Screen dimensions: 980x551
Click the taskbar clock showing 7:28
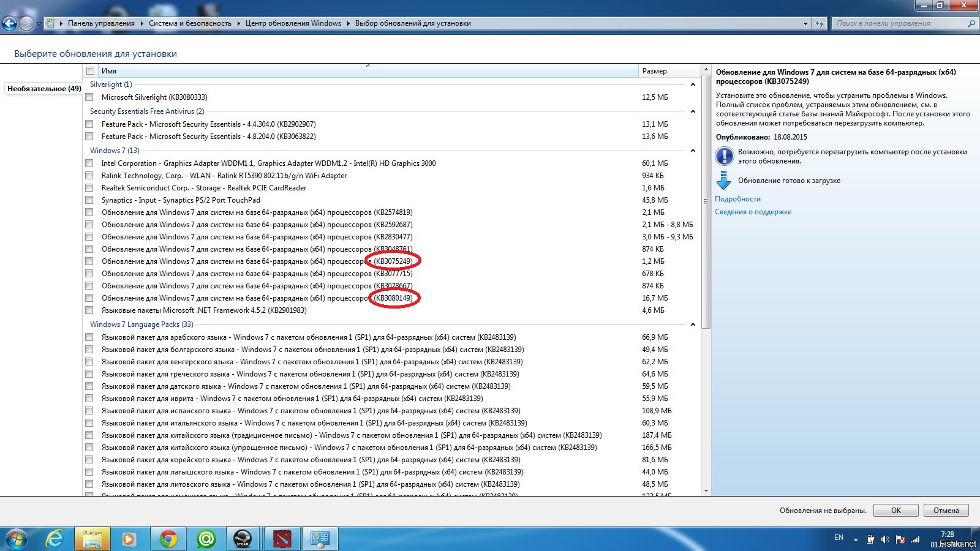[947, 534]
